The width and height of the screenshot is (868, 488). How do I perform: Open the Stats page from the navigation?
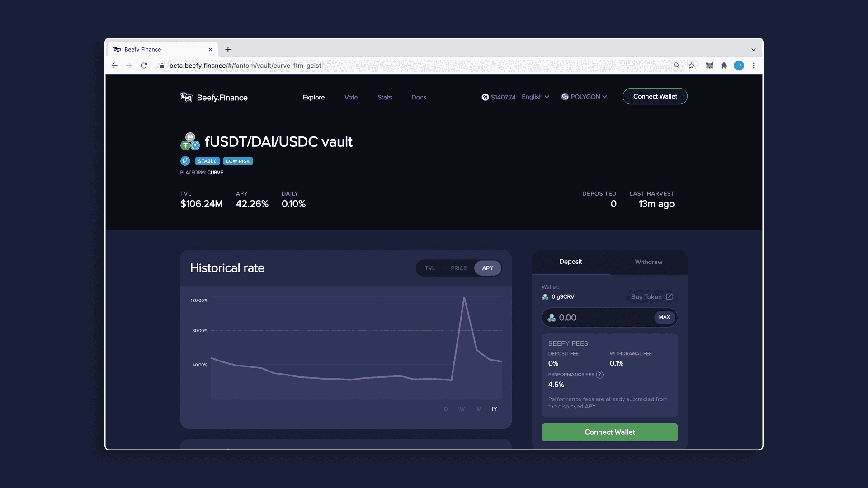(384, 97)
